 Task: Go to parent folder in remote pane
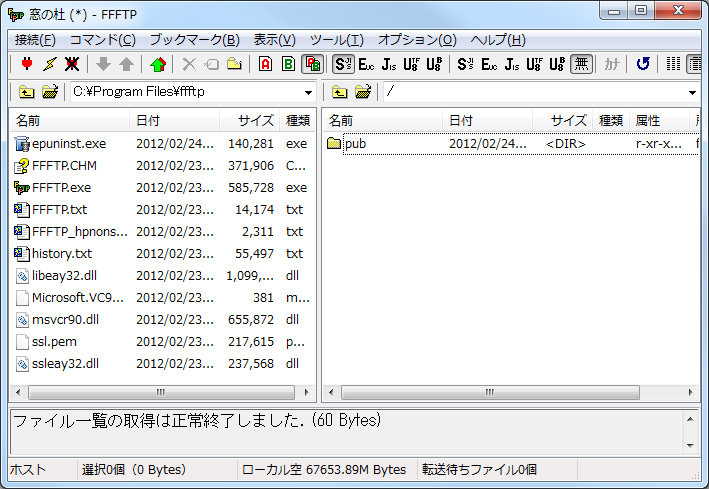click(x=340, y=92)
